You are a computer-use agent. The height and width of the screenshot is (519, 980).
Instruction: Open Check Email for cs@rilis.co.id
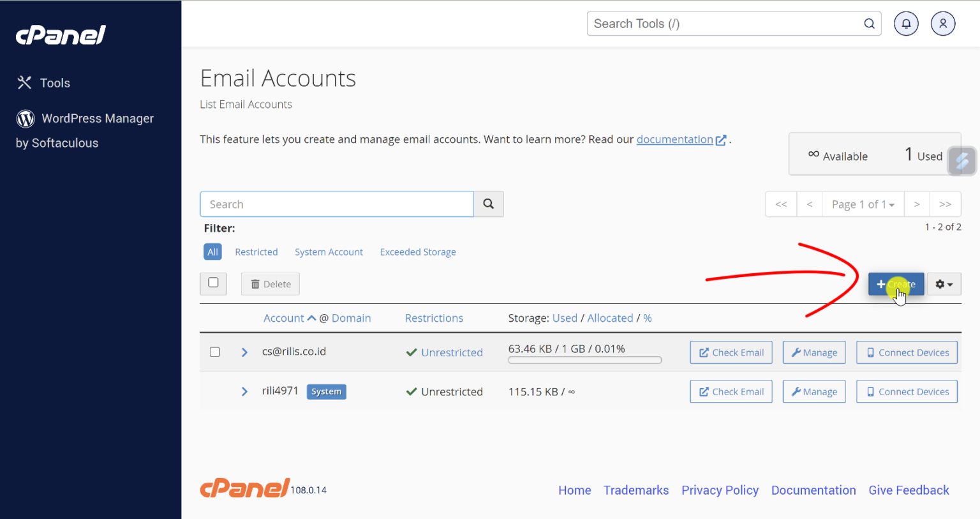tap(731, 352)
